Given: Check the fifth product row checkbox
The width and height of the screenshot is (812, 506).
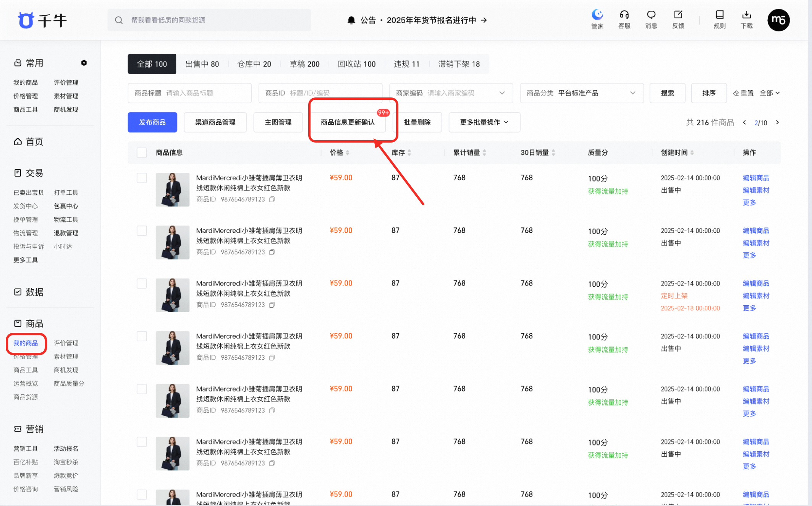Looking at the screenshot, I should pos(142,389).
